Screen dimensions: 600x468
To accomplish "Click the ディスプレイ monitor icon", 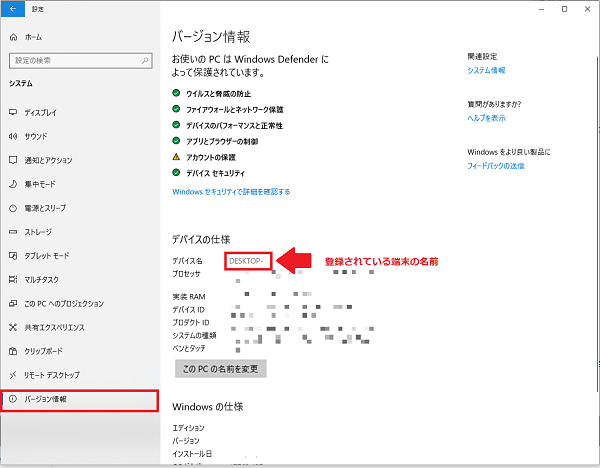I will (13, 112).
